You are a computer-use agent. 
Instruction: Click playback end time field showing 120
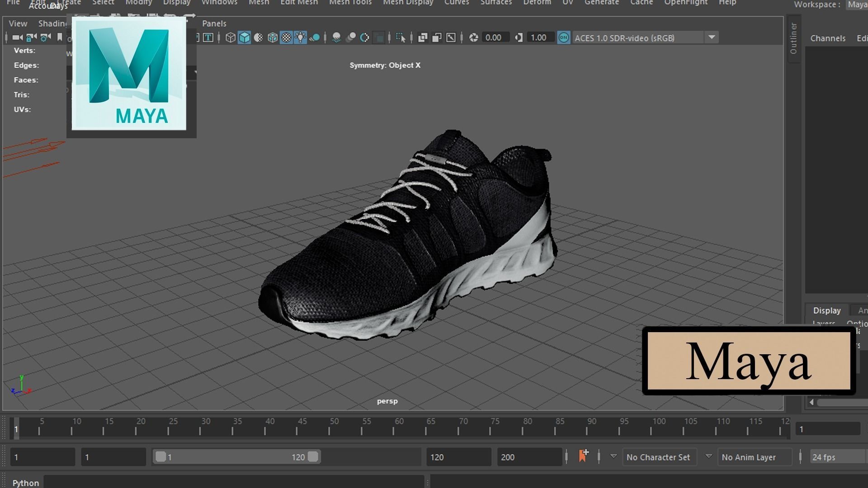459,457
